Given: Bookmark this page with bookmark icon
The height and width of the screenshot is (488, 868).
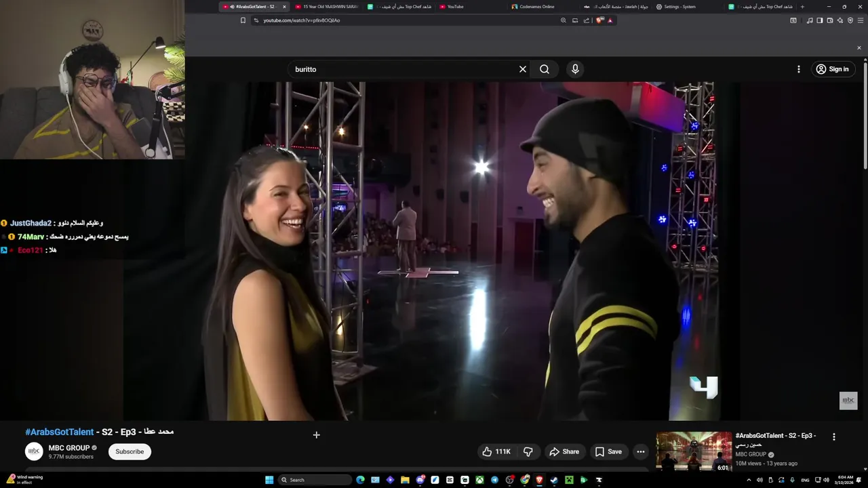Looking at the screenshot, I should 243,20.
